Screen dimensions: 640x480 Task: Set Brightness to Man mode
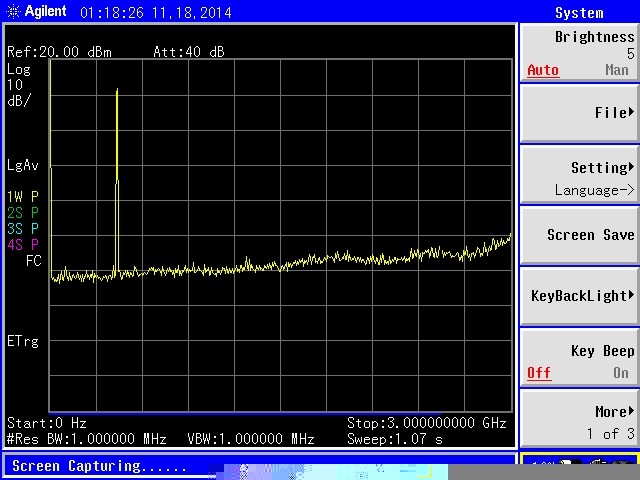tap(617, 70)
